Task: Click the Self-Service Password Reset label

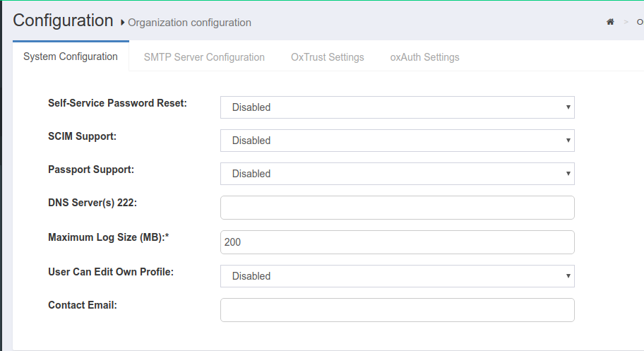Action: point(117,103)
